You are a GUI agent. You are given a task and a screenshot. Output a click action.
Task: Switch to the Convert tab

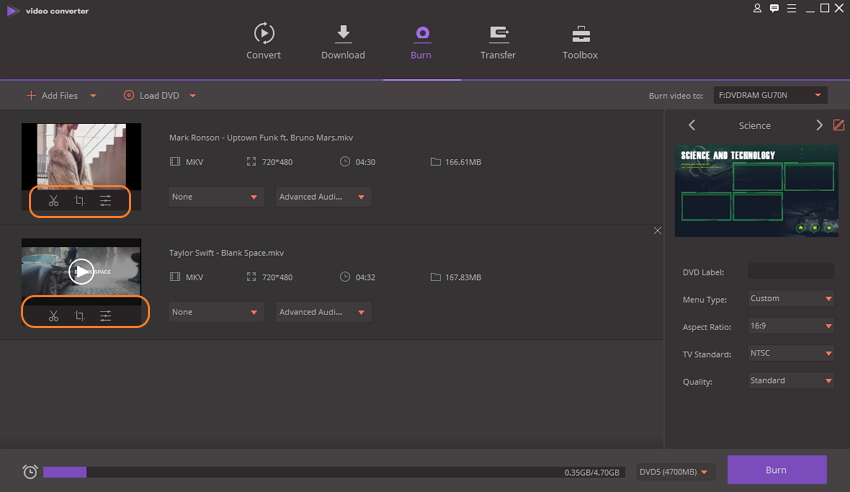[x=264, y=42]
